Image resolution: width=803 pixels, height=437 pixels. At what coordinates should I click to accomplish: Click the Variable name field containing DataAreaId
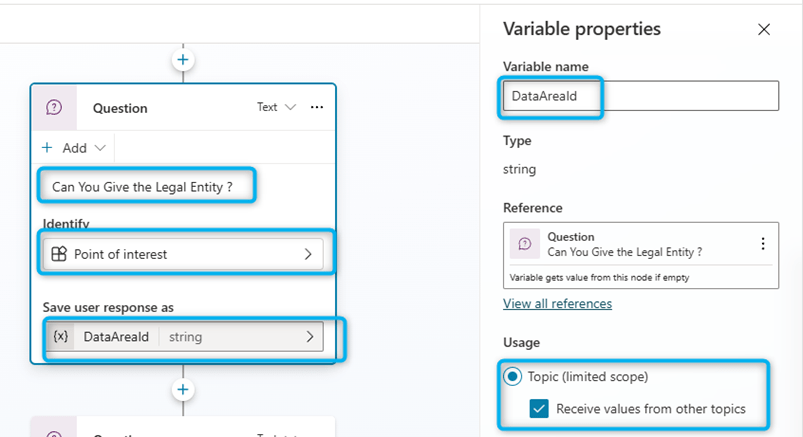click(640, 96)
